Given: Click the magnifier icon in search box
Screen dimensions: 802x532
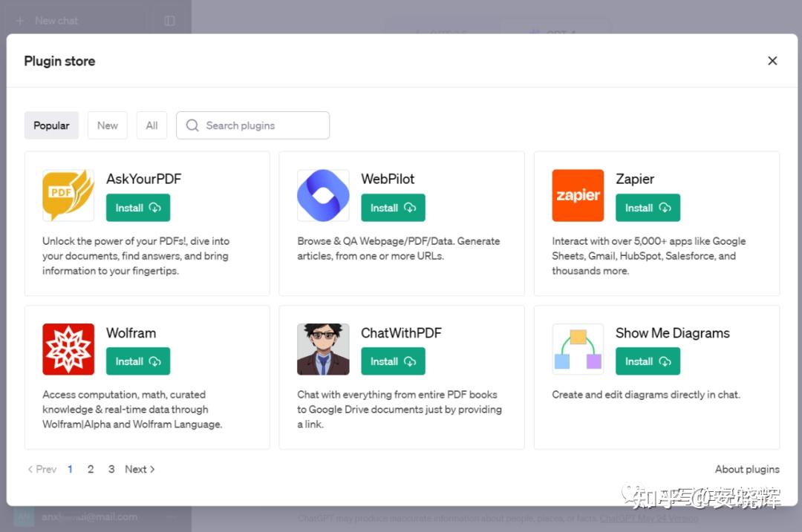Looking at the screenshot, I should [192, 125].
